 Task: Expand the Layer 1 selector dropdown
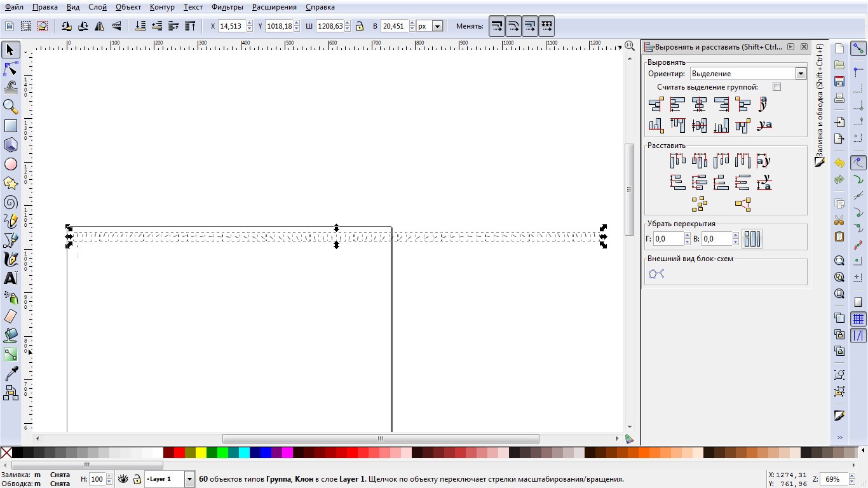click(170, 478)
